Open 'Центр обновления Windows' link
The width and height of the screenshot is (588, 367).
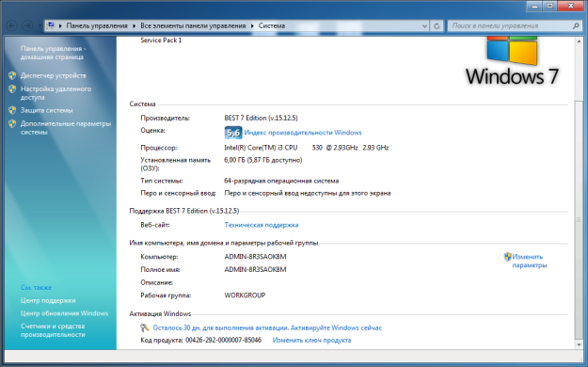click(x=64, y=313)
